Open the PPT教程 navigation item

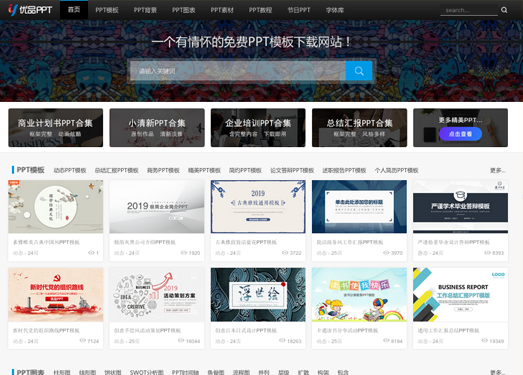[x=260, y=10]
